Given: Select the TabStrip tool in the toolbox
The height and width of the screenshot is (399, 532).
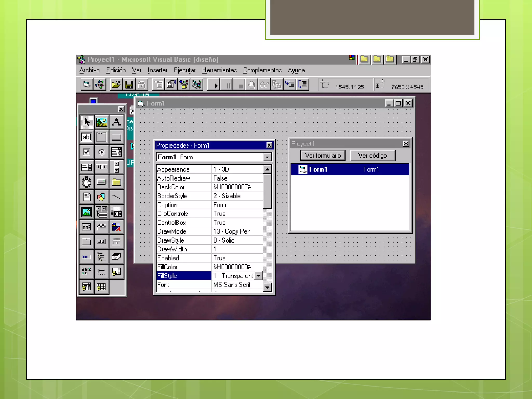Looking at the screenshot, I should tap(87, 242).
